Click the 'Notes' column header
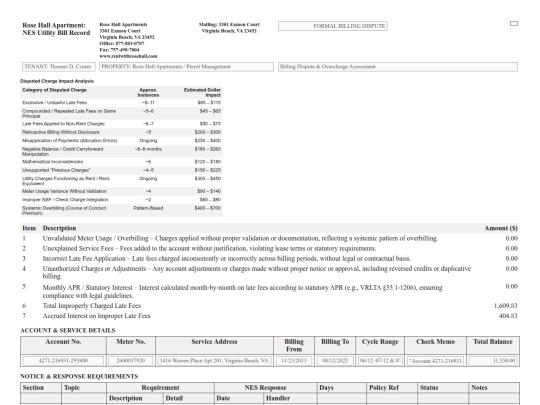Screen dimensions: 540x405 [x=479, y=387]
